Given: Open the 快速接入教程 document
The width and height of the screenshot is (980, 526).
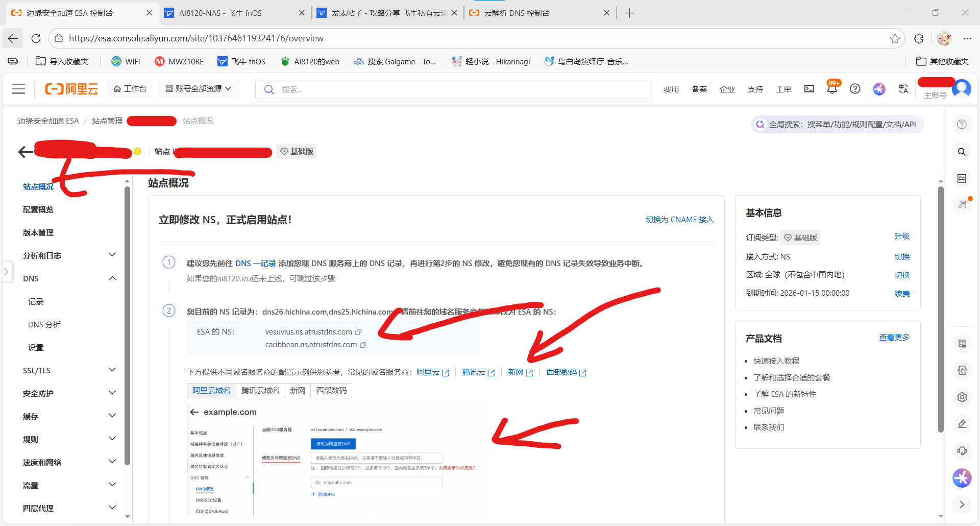Looking at the screenshot, I should 776,361.
